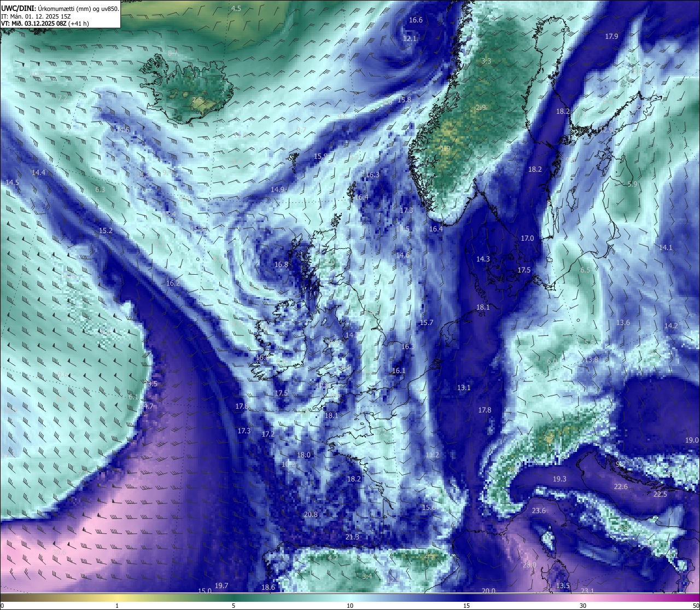Viewport: 700px width, 610px height.
Task: Click the map value "14.4"
Action: tap(38, 173)
